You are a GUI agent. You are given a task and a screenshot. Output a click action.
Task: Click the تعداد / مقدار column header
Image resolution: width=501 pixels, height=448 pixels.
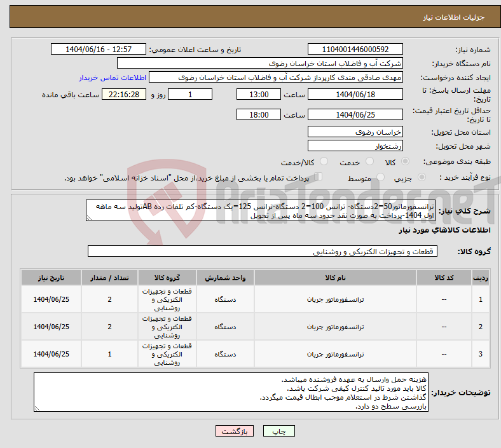pos(109,278)
